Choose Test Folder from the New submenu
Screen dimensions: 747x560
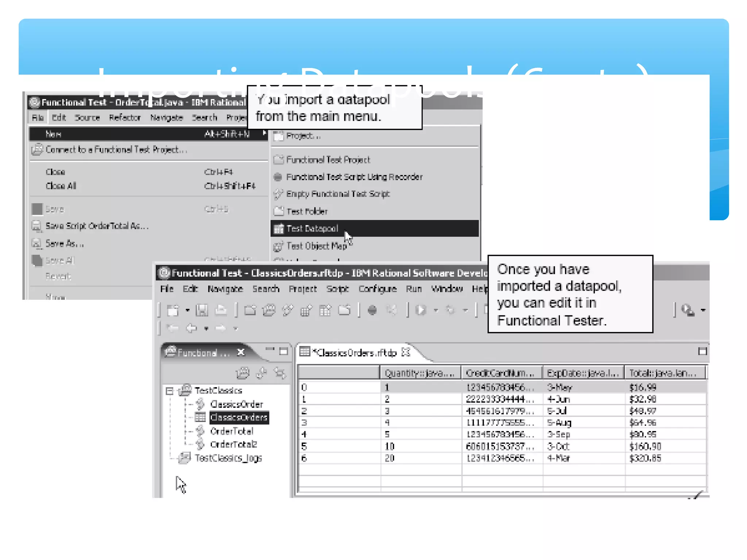click(x=375, y=211)
